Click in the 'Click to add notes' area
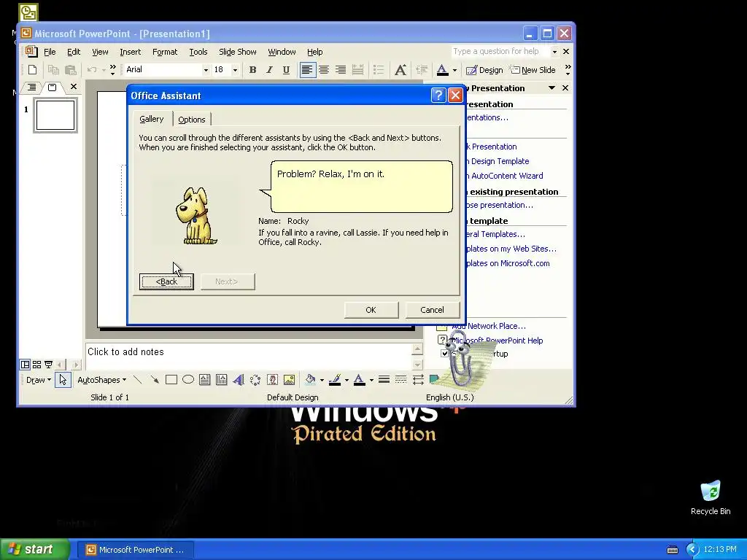747x560 pixels. 248,356
